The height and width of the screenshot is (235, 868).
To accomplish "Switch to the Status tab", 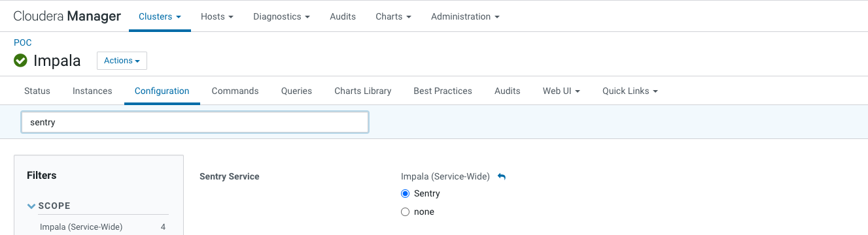I will coord(37,91).
